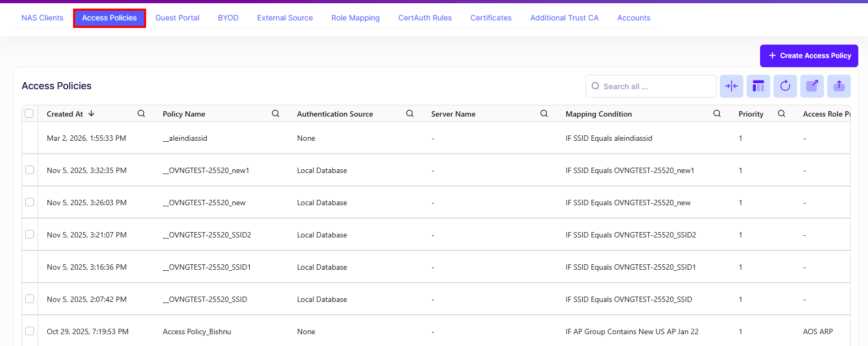Click the date Oct 29, 2025, 7:19:53 PM

(88, 331)
